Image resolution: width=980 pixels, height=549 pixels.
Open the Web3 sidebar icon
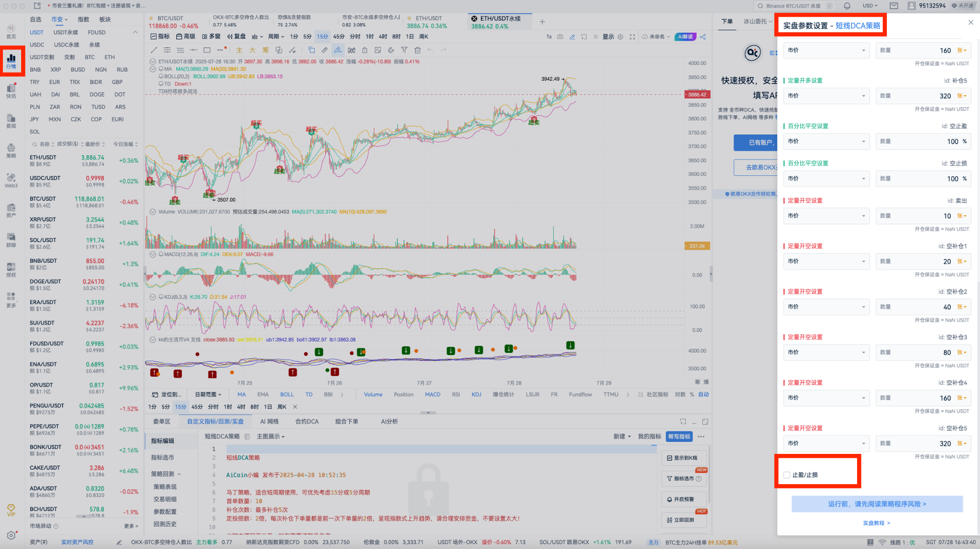(11, 181)
